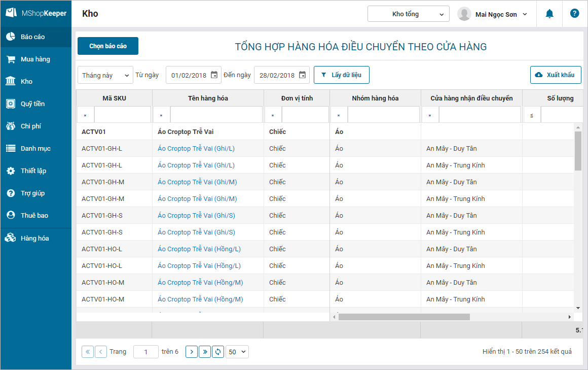
Task: Expand the Kho tổng warehouse dropdown
Action: (409, 14)
